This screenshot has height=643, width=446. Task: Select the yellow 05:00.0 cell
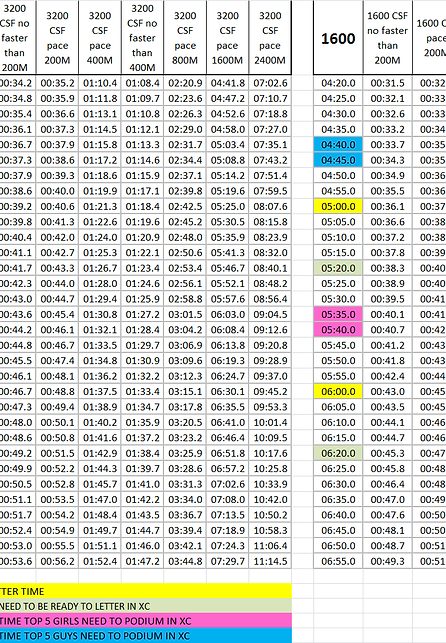338,206
